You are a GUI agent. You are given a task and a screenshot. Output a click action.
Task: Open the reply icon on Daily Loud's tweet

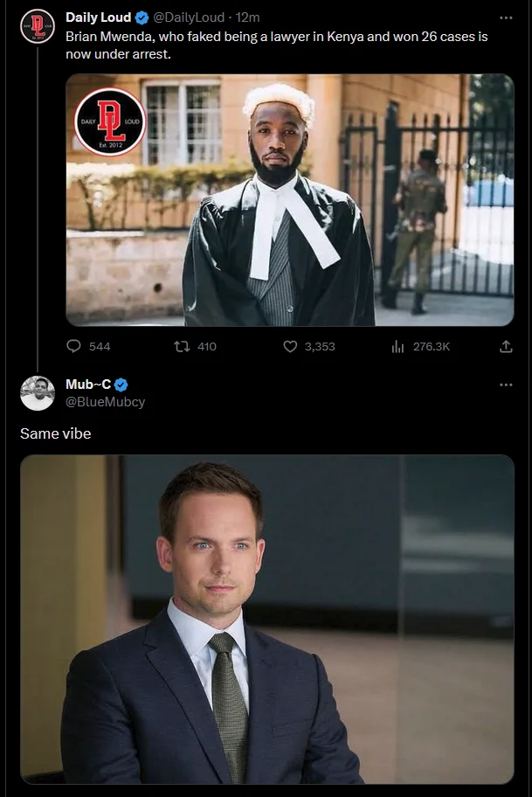73,346
